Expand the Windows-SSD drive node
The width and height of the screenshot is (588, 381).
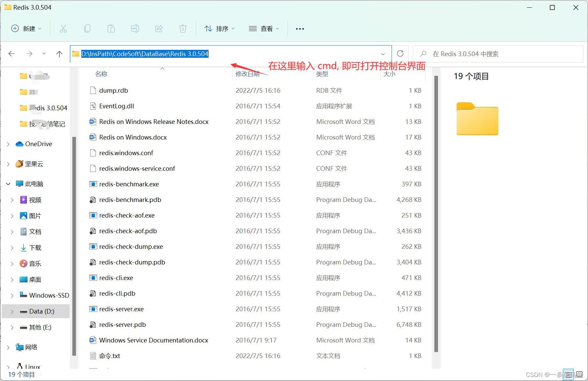[12, 295]
